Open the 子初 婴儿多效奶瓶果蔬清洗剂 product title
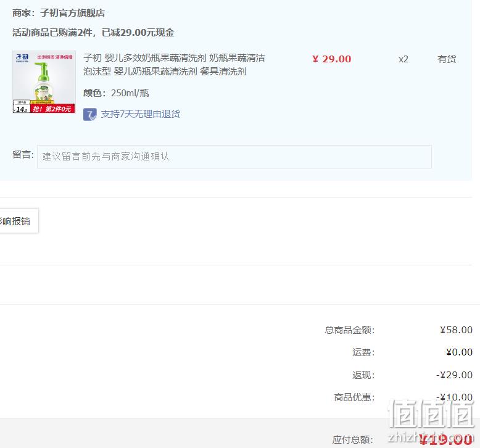Viewport: 480px width, 448px height. (174, 65)
